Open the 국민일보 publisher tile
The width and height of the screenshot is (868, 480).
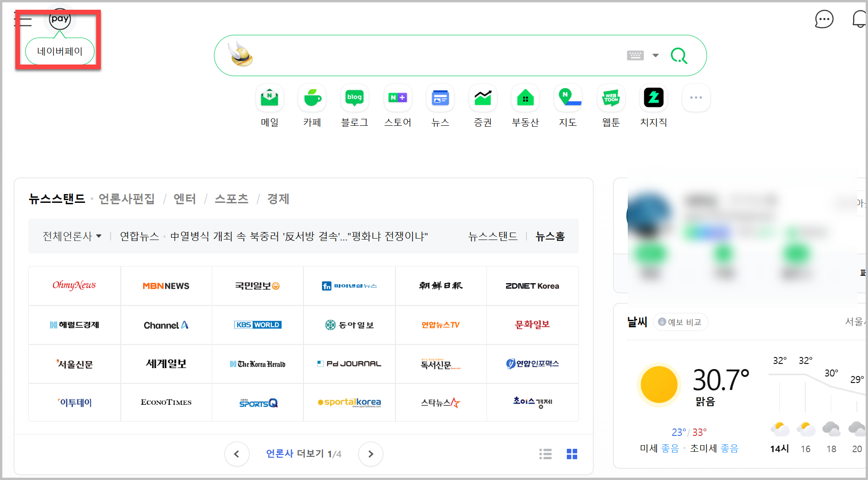[x=257, y=285]
